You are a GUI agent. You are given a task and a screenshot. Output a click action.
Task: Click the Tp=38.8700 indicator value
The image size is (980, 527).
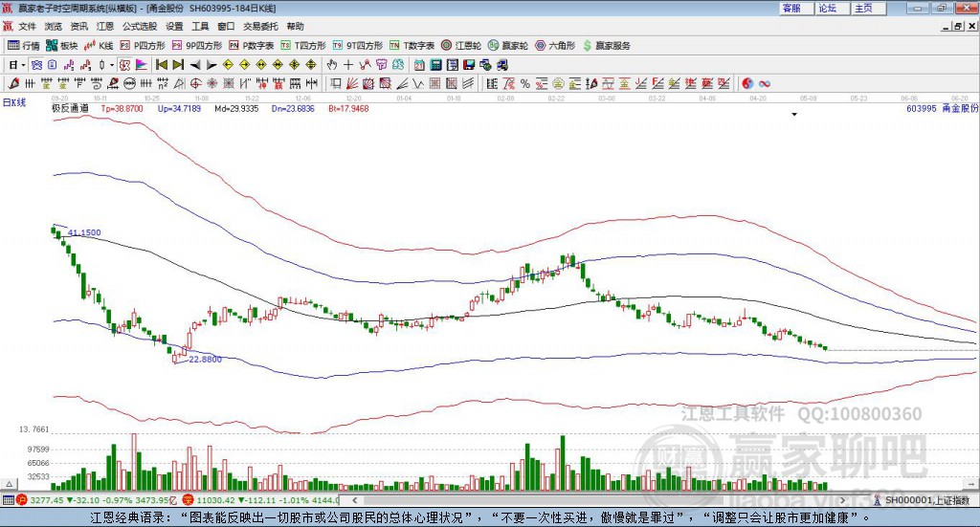pos(122,109)
